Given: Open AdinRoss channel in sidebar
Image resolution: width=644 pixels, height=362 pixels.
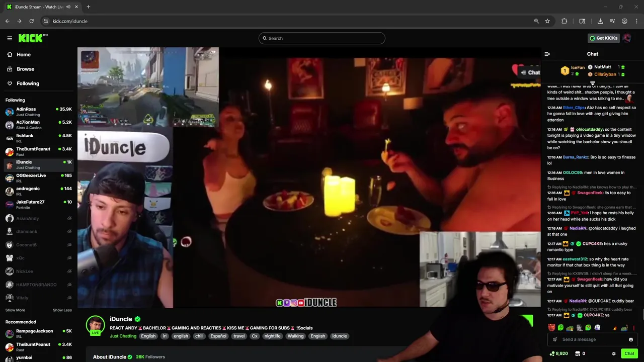Looking at the screenshot, I should point(38,112).
